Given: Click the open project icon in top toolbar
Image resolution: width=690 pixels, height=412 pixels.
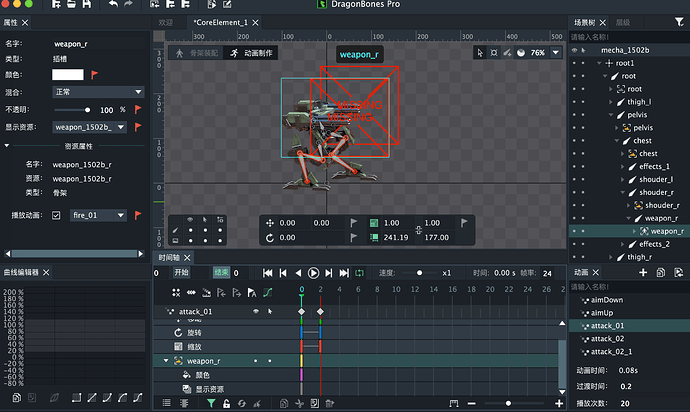Looking at the screenshot, I should [71, 4].
